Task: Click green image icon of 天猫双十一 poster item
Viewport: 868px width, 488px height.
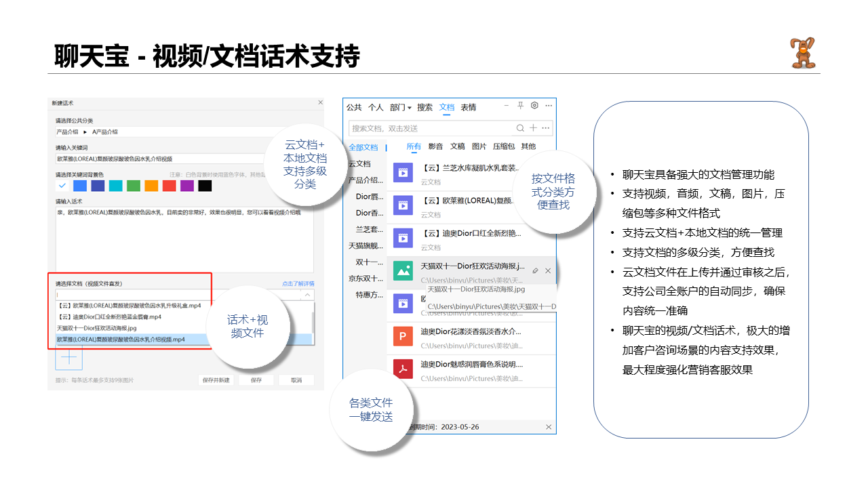Action: pyautogui.click(x=403, y=270)
